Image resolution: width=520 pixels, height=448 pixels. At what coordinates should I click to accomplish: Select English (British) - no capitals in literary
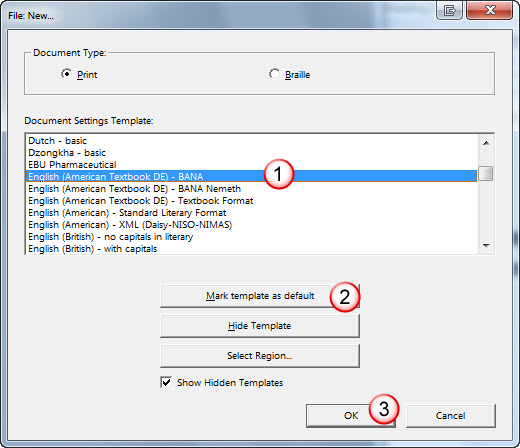point(252,237)
